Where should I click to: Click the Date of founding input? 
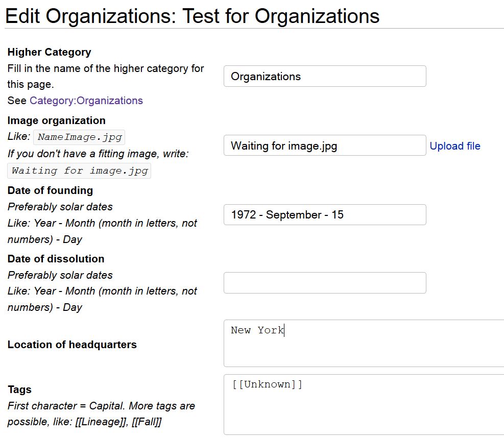(x=324, y=215)
